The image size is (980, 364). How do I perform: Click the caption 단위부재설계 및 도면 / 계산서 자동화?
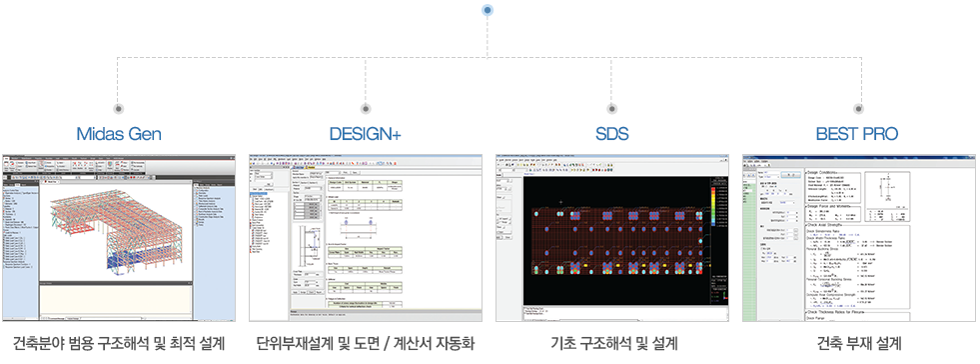[366, 343]
